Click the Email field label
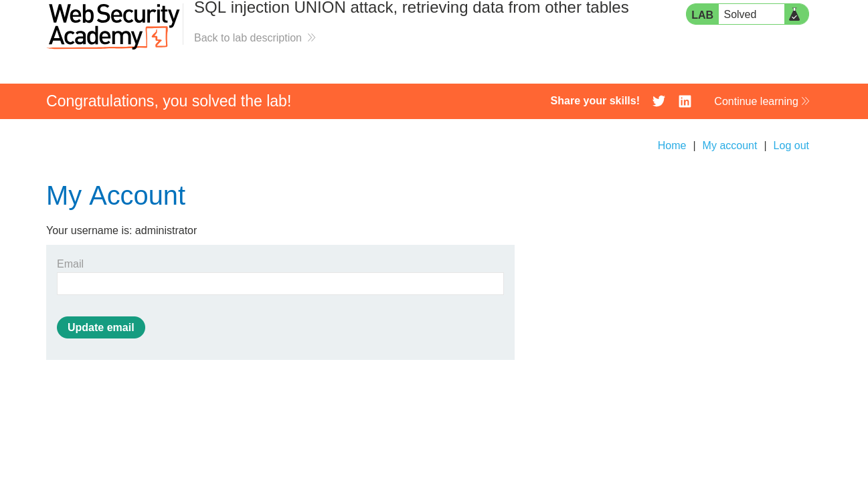Screen dimensions: 868x491 pos(70,264)
